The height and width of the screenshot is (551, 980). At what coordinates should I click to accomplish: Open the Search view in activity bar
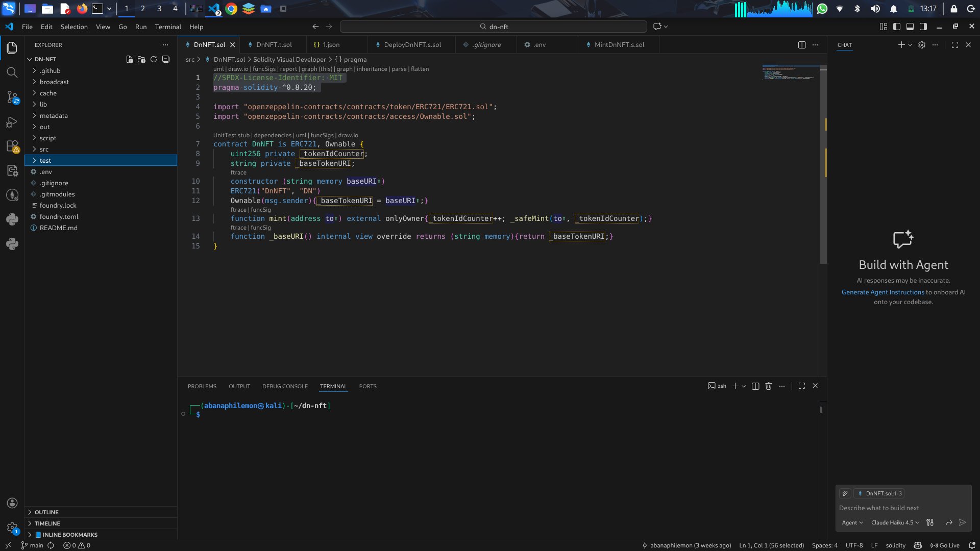point(12,72)
